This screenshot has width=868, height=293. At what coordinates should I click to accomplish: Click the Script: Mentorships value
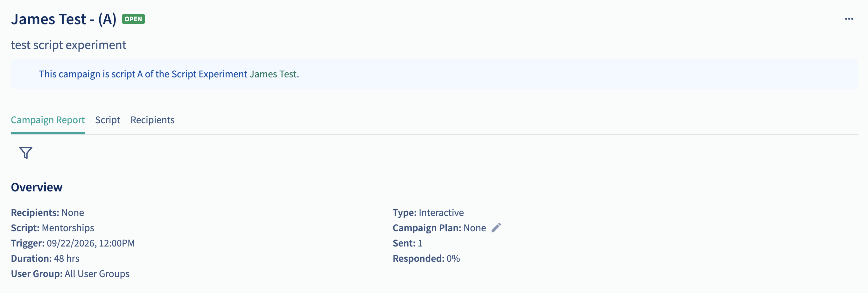[52, 228]
